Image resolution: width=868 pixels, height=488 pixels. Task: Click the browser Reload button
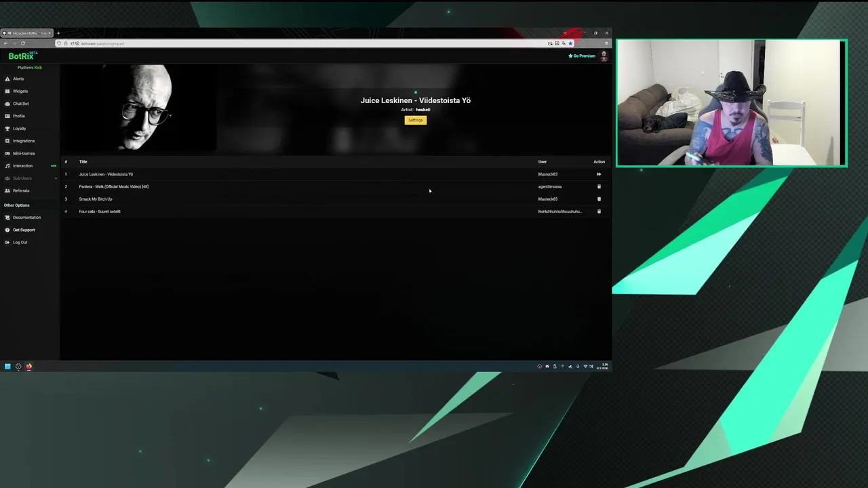point(23,43)
